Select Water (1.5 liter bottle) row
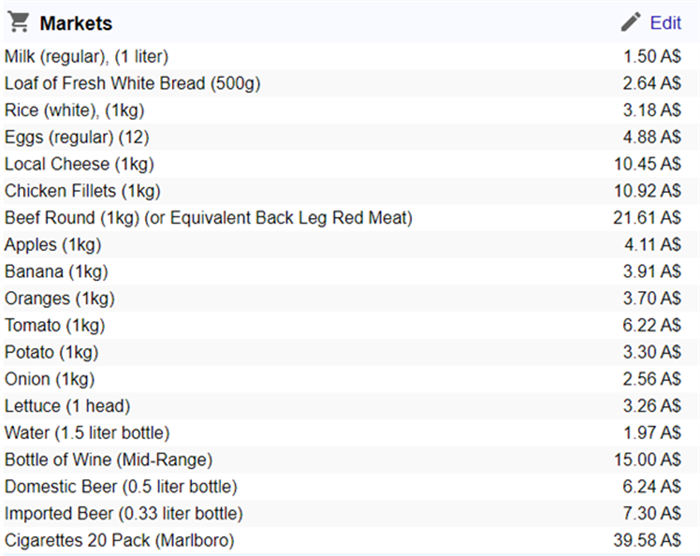 pos(87,434)
